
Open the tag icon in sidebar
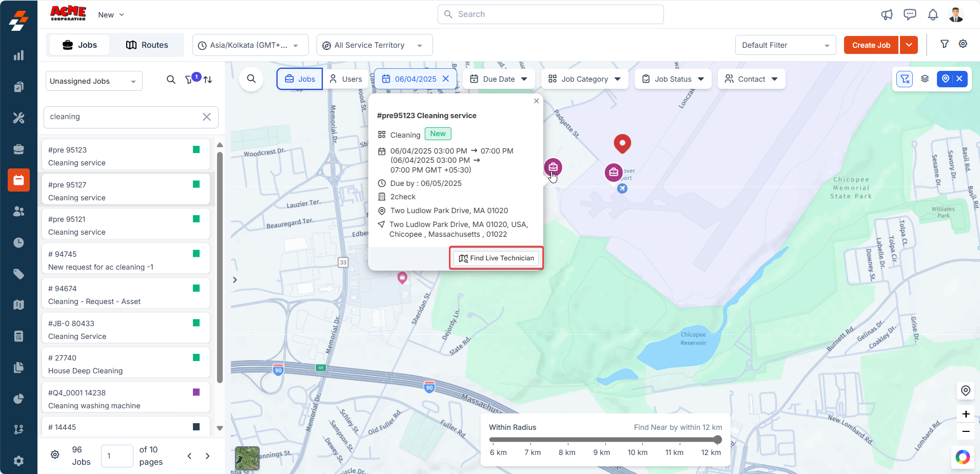pos(18,274)
